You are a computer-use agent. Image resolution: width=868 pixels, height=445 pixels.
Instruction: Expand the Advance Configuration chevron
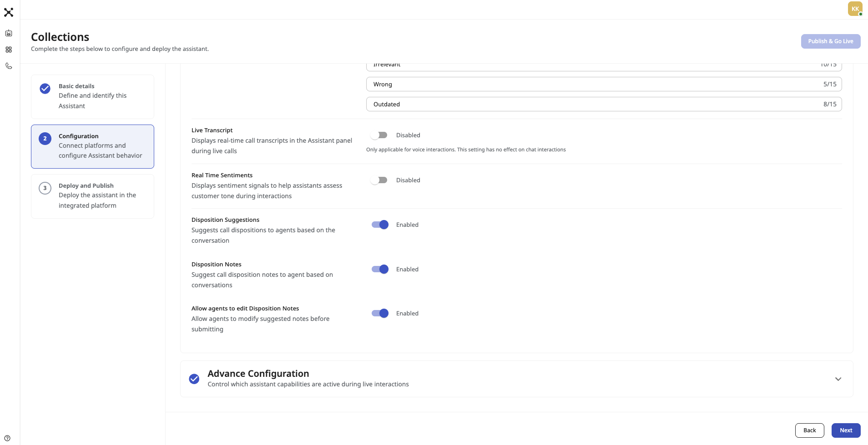[x=838, y=379]
